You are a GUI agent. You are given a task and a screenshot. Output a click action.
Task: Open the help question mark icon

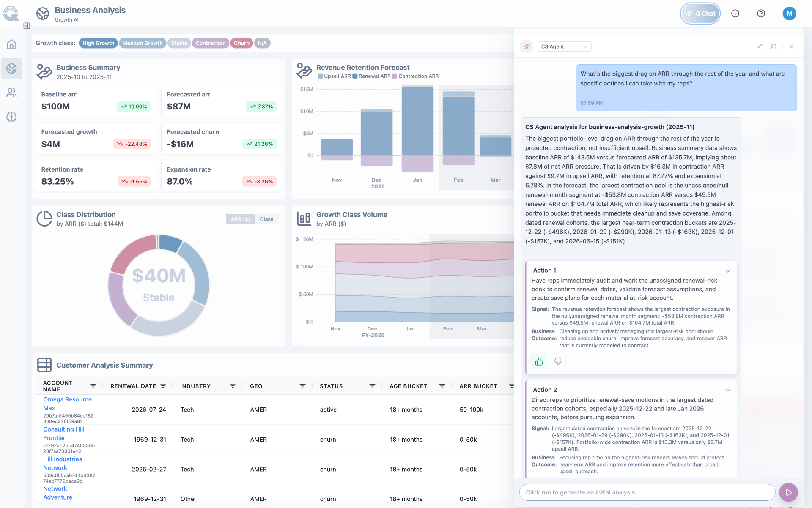click(761, 14)
